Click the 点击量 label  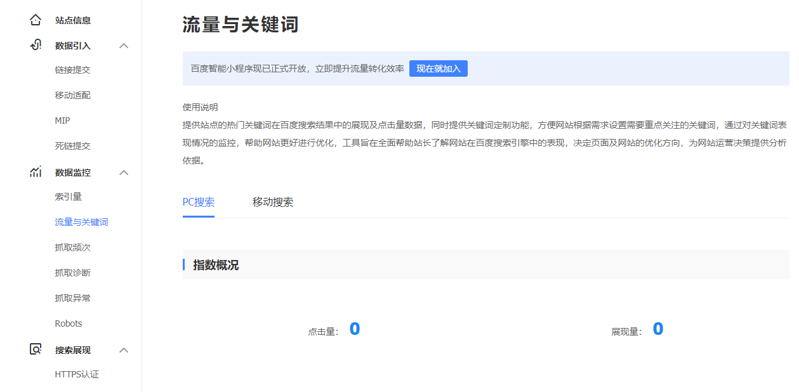[323, 332]
